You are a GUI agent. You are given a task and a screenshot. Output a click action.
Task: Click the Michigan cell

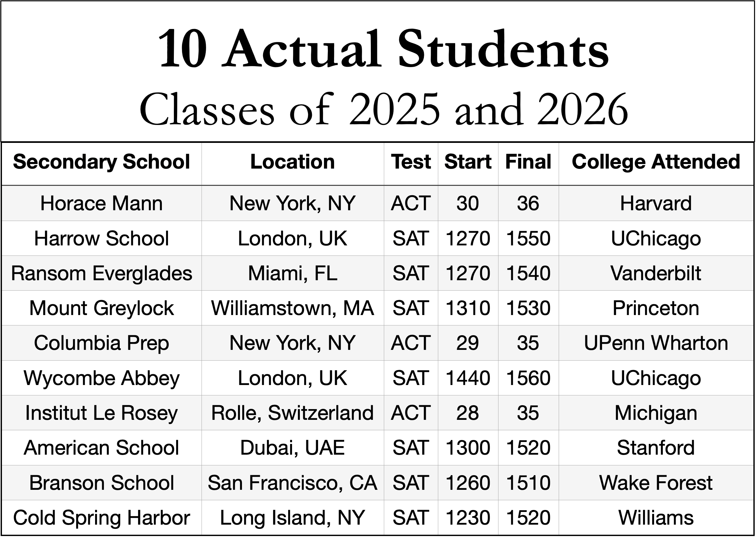click(x=656, y=413)
